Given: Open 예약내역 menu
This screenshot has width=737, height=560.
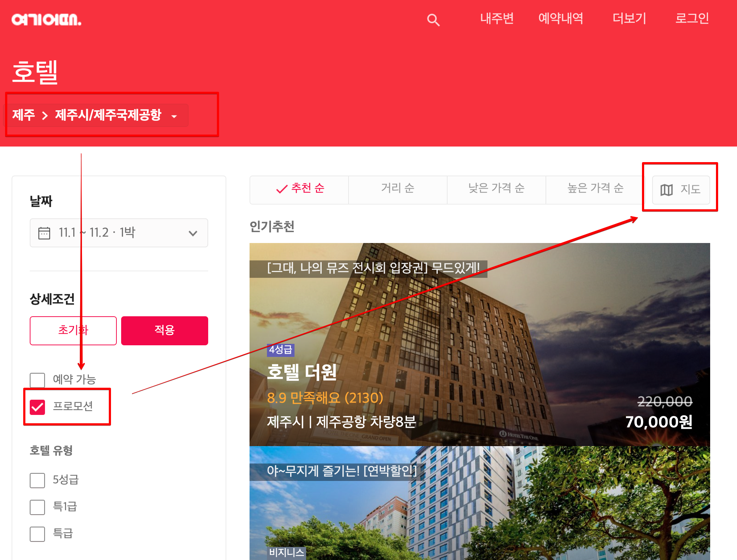Looking at the screenshot, I should [561, 18].
